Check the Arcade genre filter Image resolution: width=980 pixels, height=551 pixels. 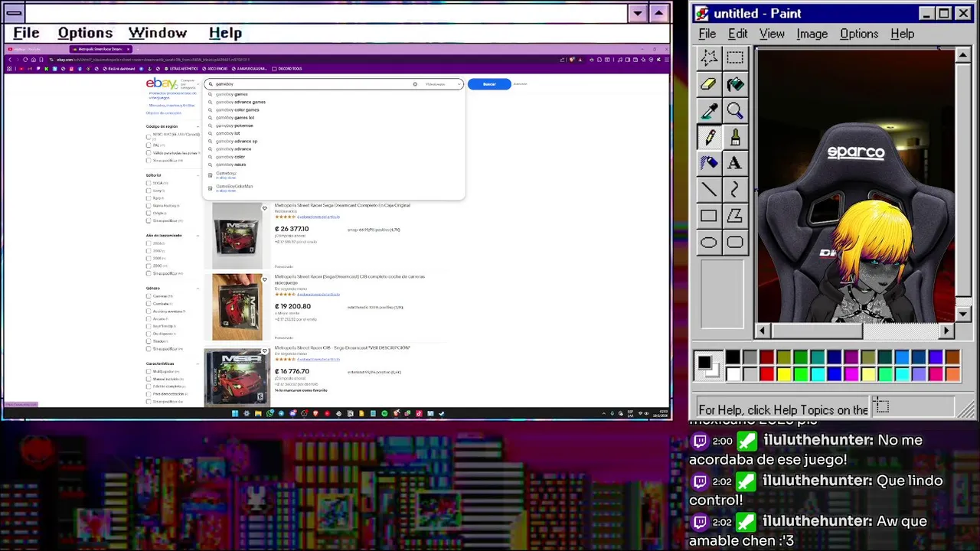pyautogui.click(x=149, y=318)
